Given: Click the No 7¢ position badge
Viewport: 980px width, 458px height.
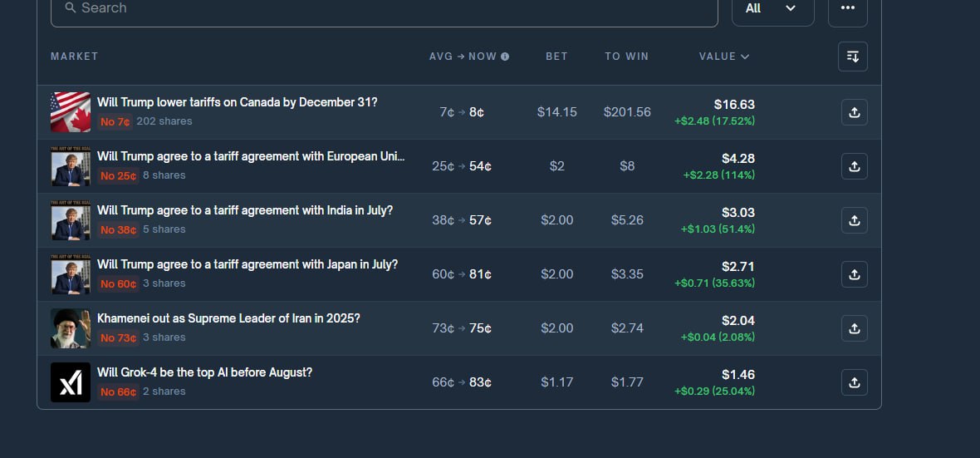Looking at the screenshot, I should point(115,121).
